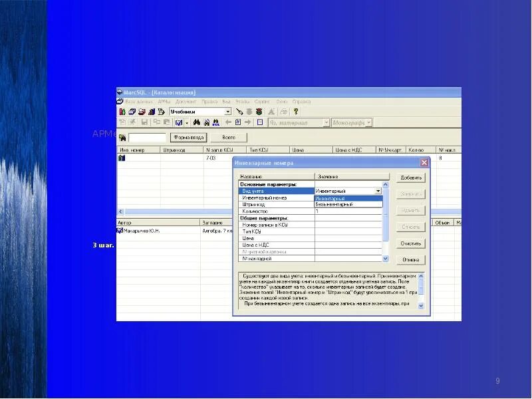Click the left arrow previous-record icon
The height and width of the screenshot is (399, 532).
(228, 122)
